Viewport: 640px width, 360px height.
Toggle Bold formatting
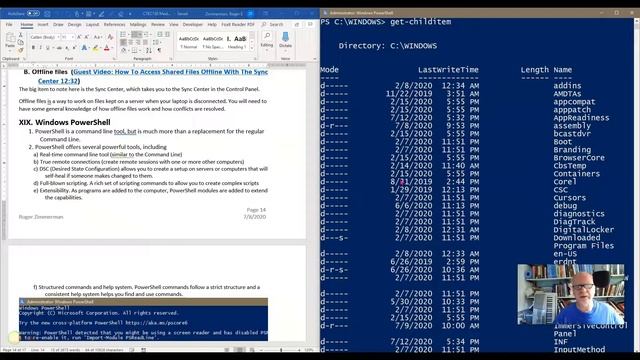point(33,48)
